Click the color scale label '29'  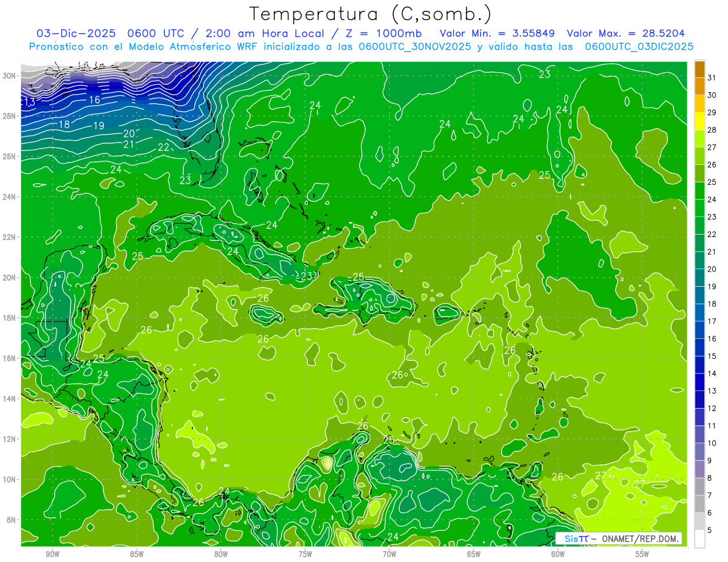point(712,112)
